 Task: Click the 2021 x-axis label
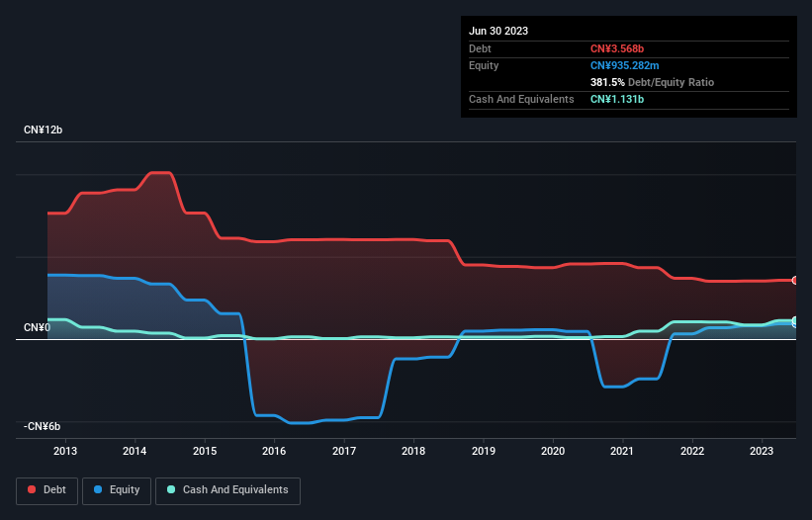[622, 451]
